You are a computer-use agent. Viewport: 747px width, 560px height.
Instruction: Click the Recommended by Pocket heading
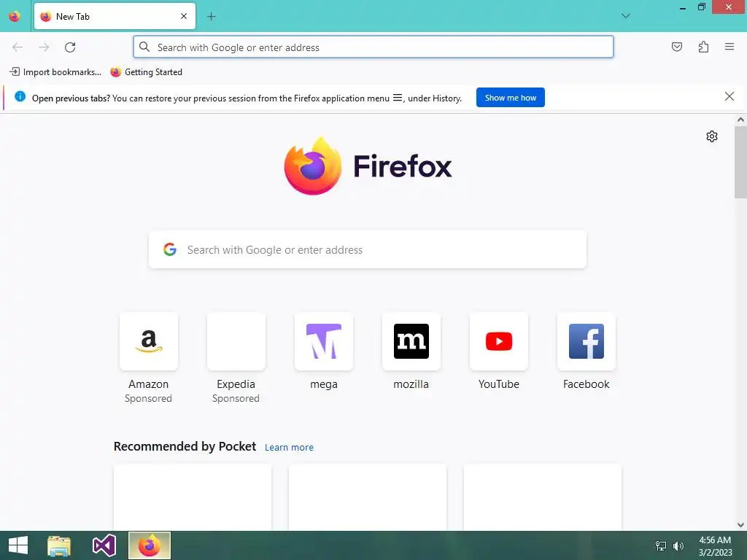click(x=185, y=447)
